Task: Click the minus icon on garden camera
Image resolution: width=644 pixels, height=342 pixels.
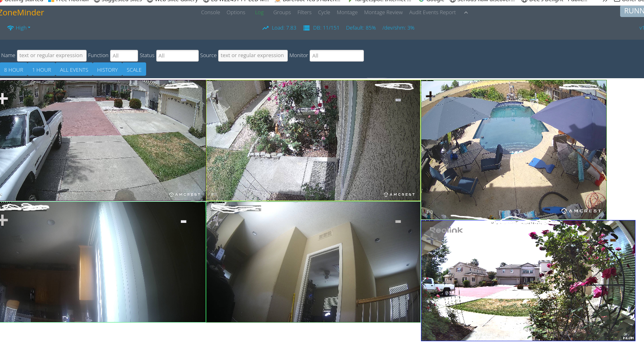Action: (x=398, y=100)
